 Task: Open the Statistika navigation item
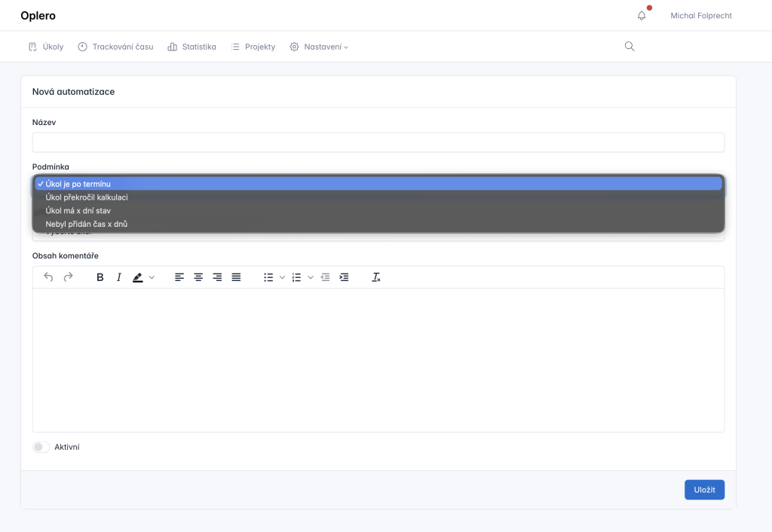click(191, 47)
